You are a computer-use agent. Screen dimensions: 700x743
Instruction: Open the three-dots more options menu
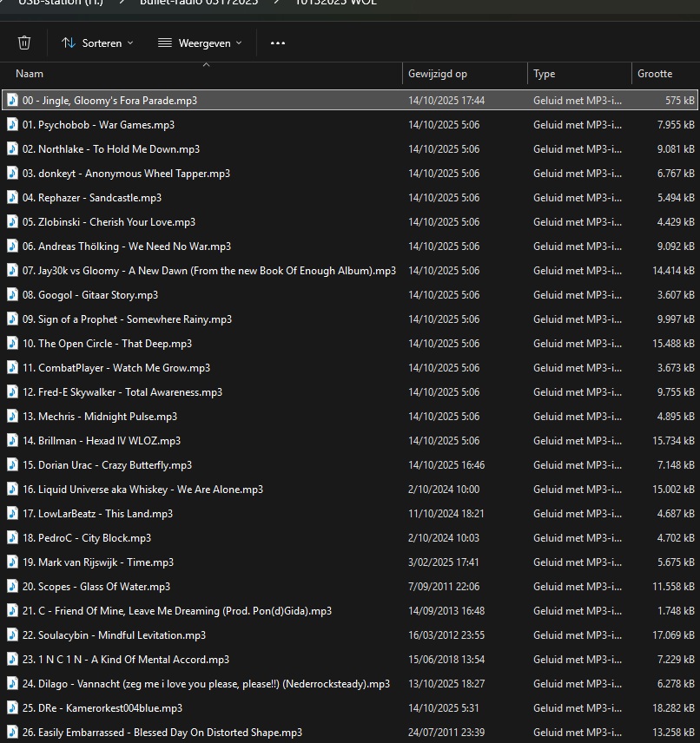[x=277, y=43]
